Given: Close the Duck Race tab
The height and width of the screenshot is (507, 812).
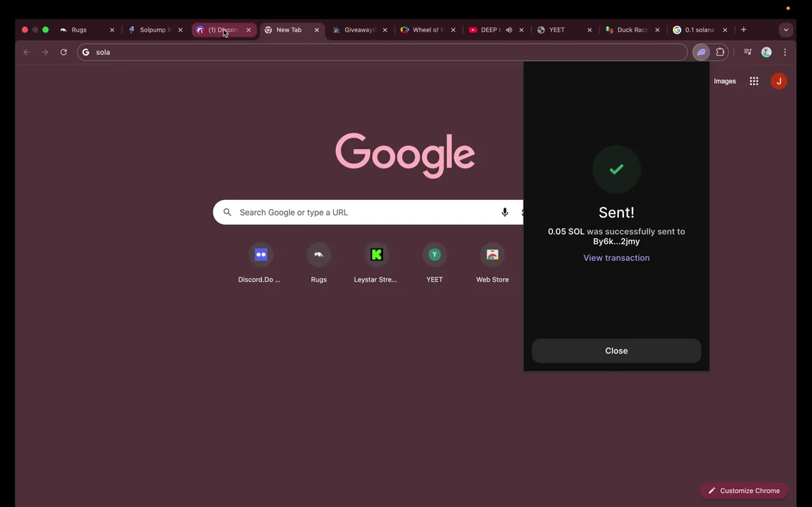Looking at the screenshot, I should click(x=657, y=30).
